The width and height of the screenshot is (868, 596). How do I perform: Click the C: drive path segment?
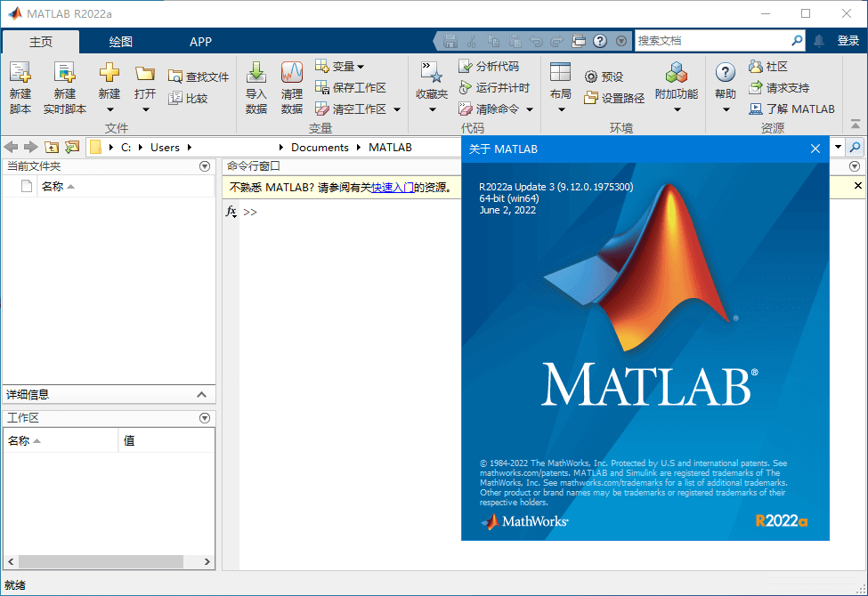(126, 147)
